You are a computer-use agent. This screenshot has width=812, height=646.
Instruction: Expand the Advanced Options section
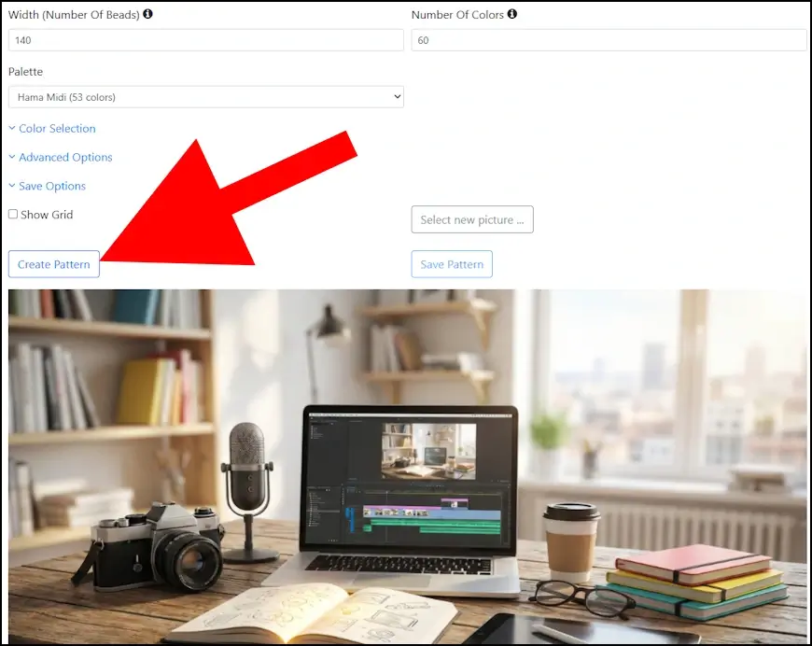[65, 157]
